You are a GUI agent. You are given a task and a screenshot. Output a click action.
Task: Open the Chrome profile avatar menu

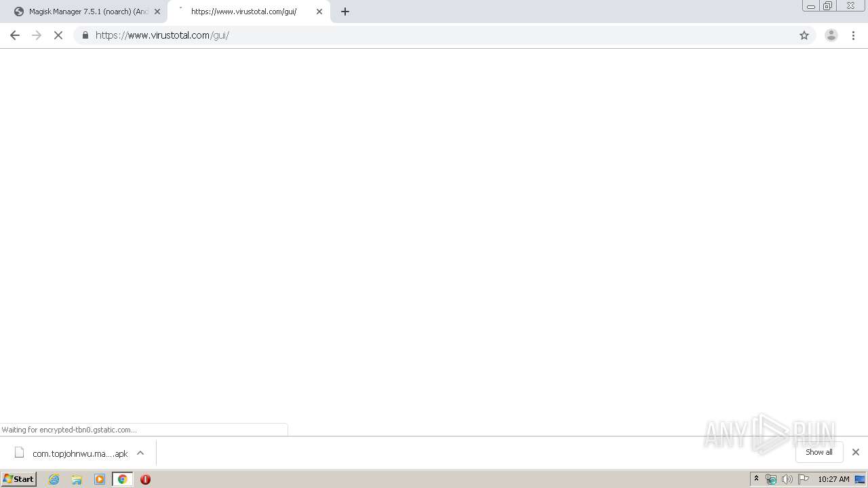click(x=831, y=35)
